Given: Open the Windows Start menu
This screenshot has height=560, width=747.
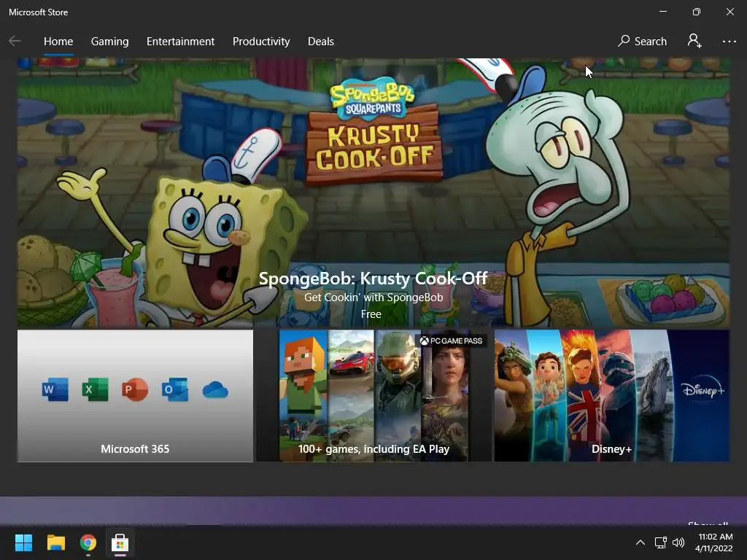Looking at the screenshot, I should (x=23, y=542).
